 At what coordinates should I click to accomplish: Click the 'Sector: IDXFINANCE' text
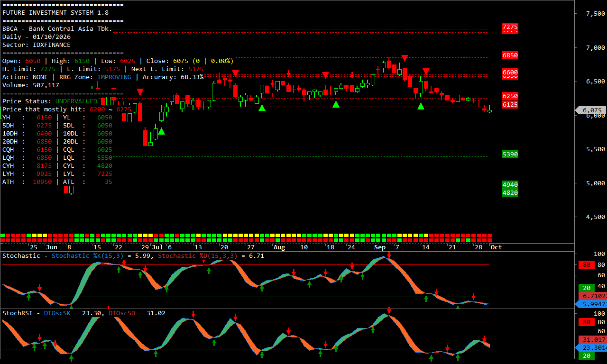click(x=37, y=45)
